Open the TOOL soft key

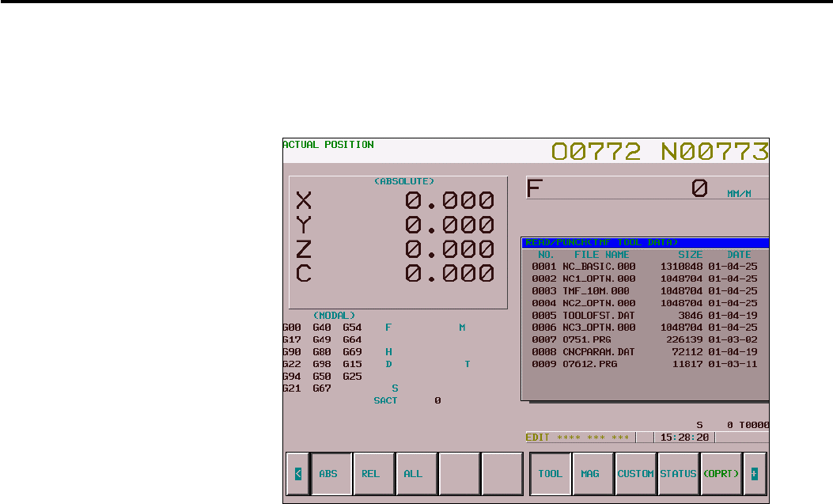(551, 474)
